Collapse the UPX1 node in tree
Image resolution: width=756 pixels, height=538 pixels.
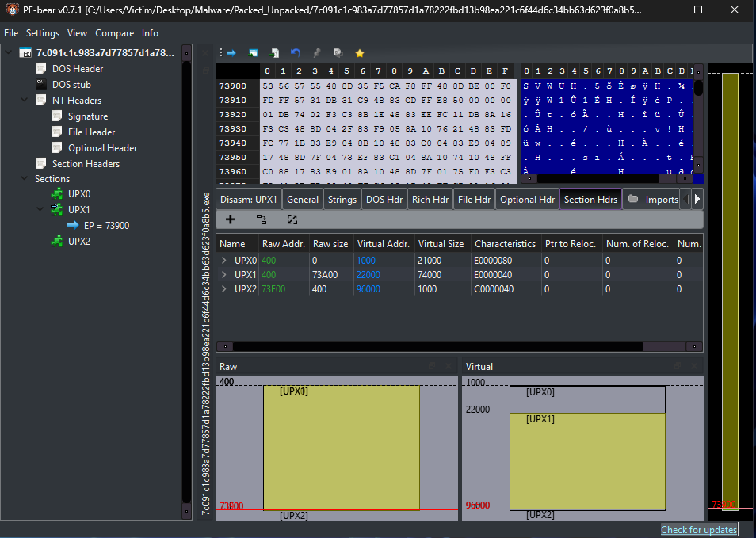click(41, 210)
